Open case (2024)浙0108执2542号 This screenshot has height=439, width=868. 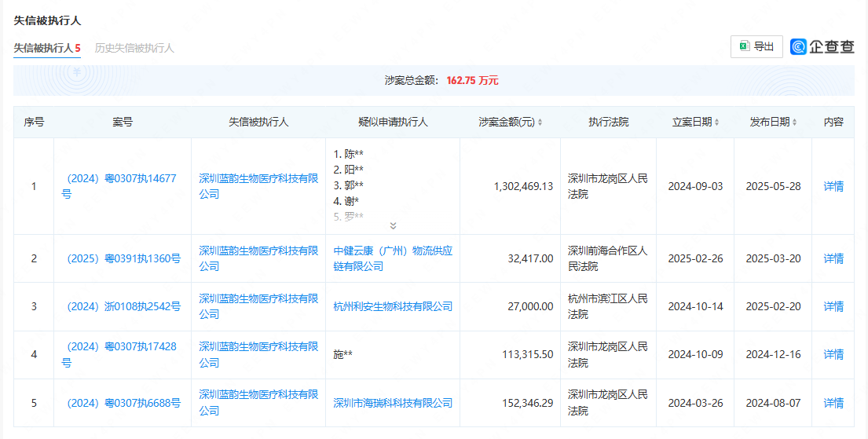(121, 307)
